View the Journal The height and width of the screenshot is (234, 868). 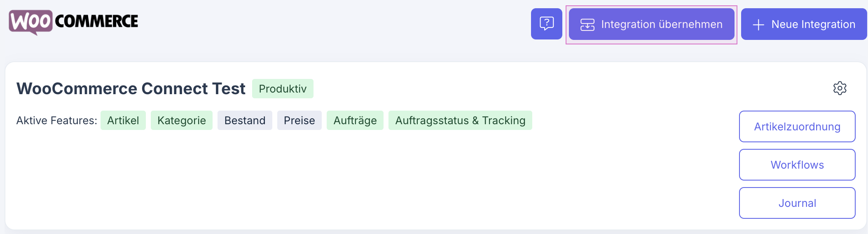point(797,203)
